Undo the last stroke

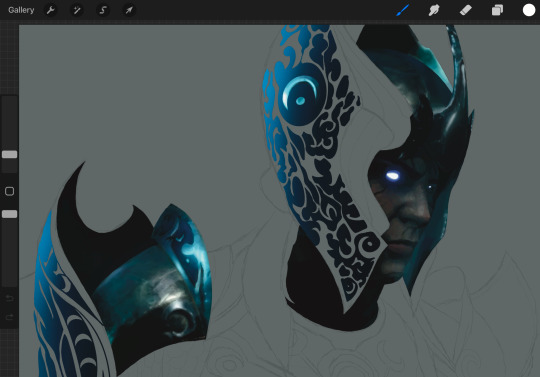(9, 298)
